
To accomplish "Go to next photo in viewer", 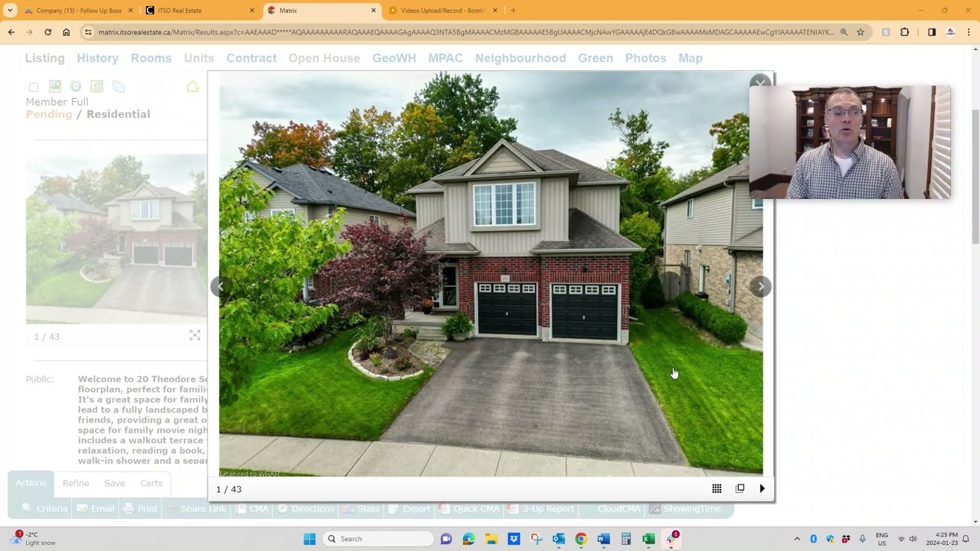I will coord(760,286).
